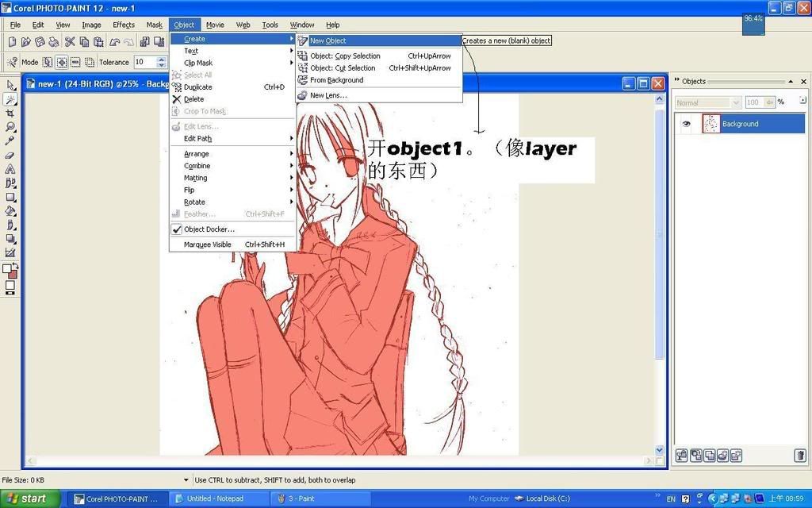
Task: Select the Eraser tool
Action: [x=10, y=155]
